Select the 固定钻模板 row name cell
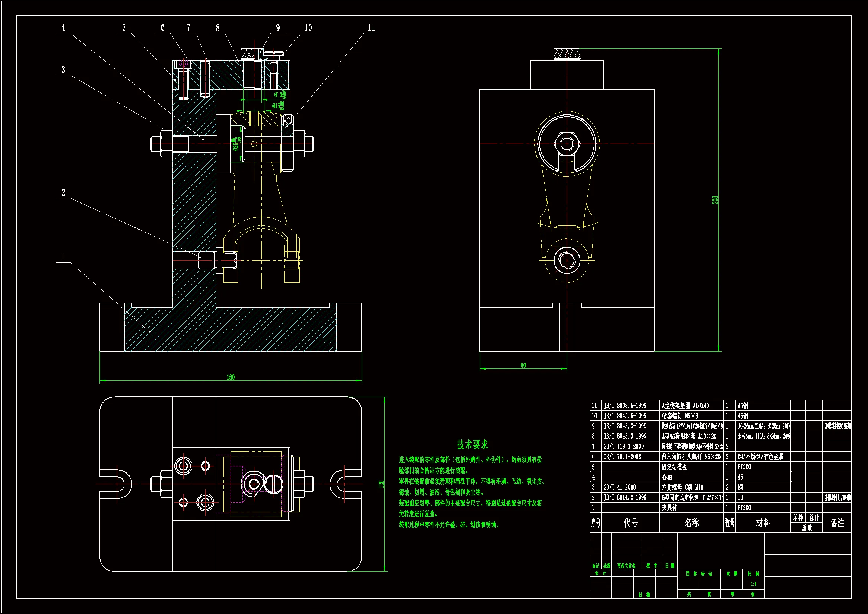 (674, 467)
